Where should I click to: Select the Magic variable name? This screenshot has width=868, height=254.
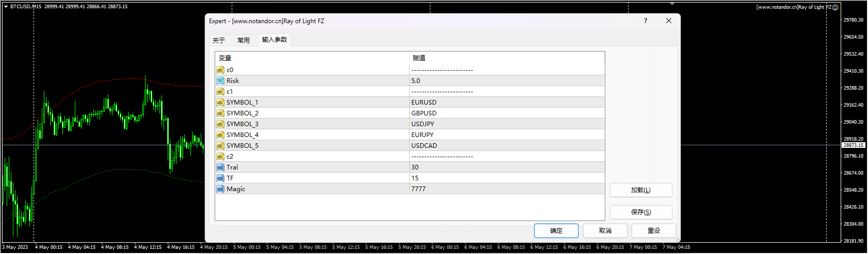coord(236,189)
